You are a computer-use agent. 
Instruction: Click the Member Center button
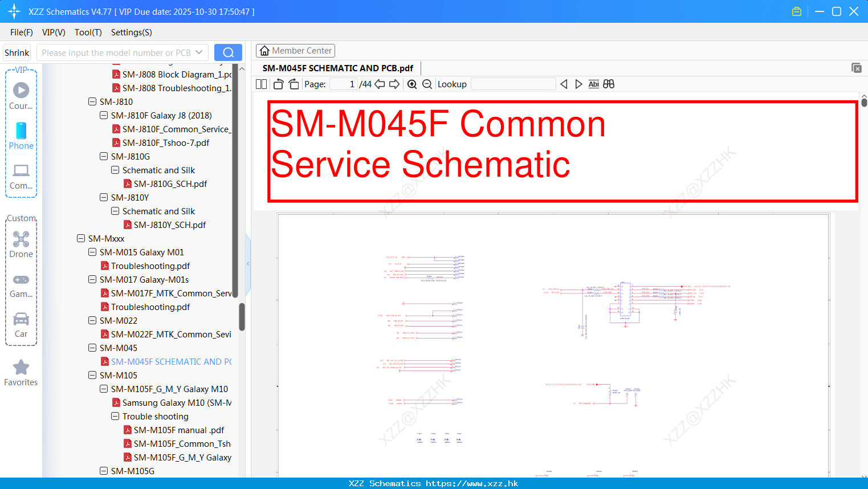click(x=295, y=51)
